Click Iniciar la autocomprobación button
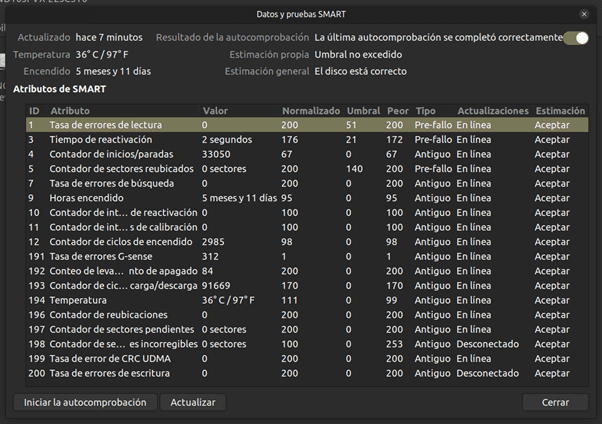Viewport: 602px width, 424px height. (x=85, y=402)
